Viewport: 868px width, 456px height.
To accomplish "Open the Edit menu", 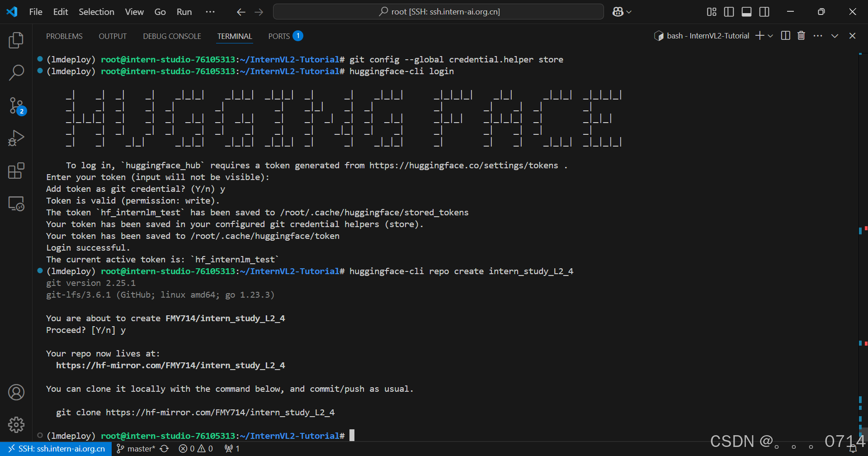I will [61, 12].
